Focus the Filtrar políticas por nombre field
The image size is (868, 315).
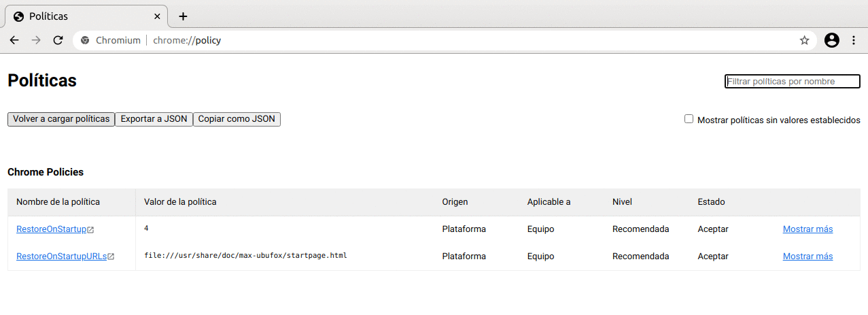pyautogui.click(x=792, y=82)
